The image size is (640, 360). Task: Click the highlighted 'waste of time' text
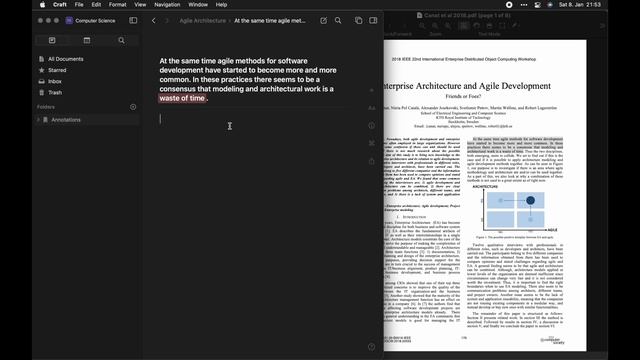[182, 98]
